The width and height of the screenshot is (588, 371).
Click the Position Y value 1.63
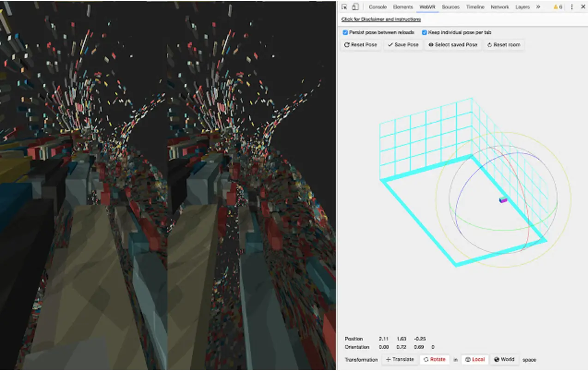(401, 339)
